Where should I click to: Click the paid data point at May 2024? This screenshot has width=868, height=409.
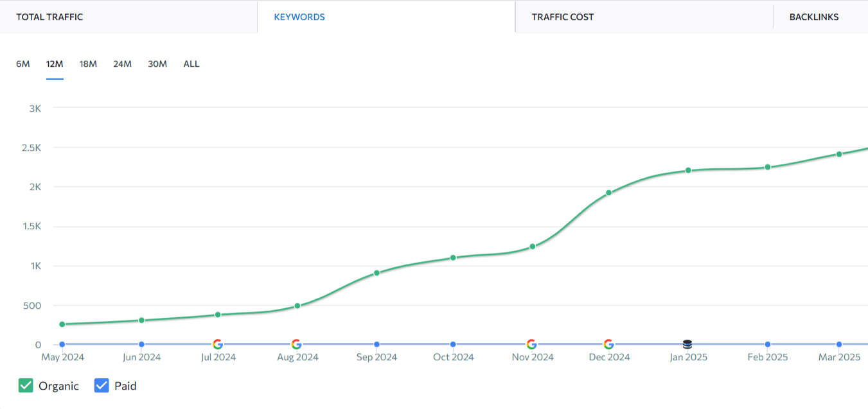(x=62, y=344)
